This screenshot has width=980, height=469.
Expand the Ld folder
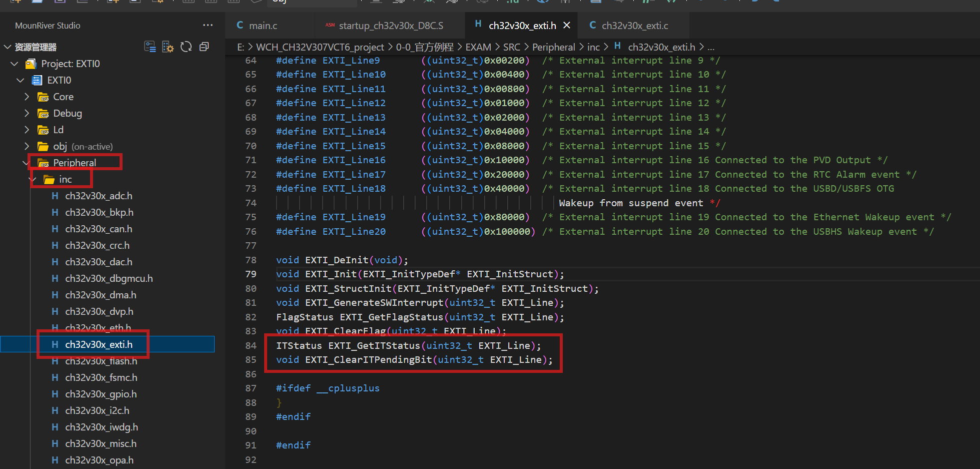pos(27,130)
